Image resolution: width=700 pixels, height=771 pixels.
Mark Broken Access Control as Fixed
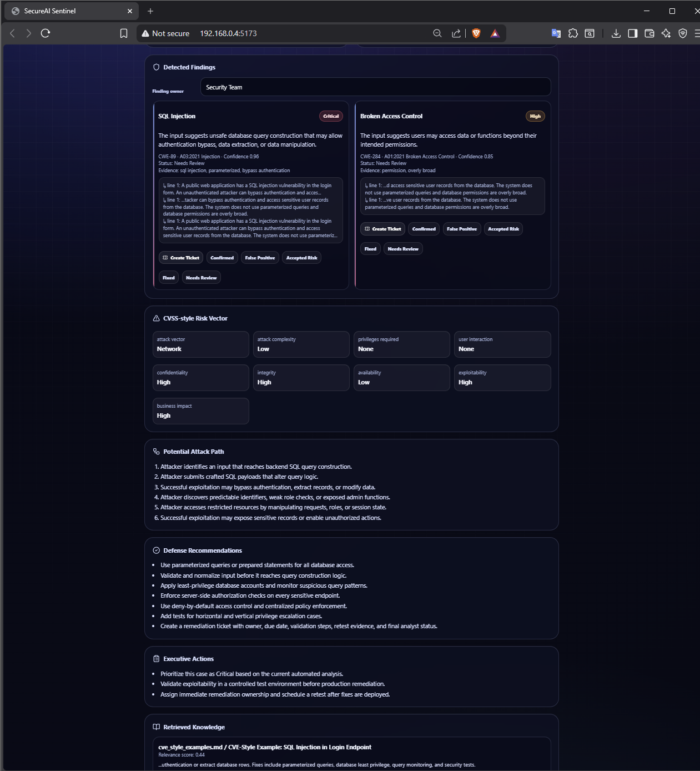pos(371,249)
